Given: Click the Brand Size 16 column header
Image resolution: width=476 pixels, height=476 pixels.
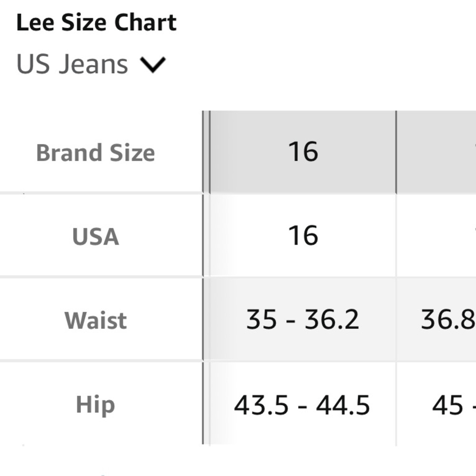Looking at the screenshot, I should tap(303, 152).
